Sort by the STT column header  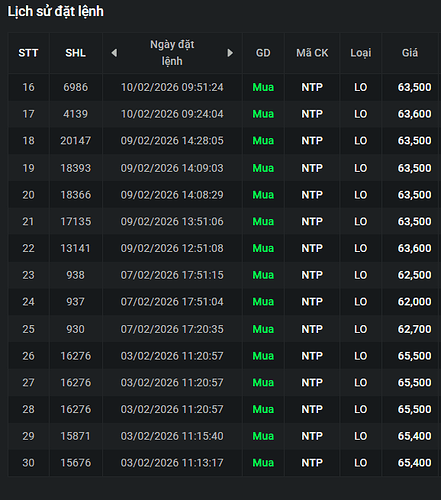[28, 53]
